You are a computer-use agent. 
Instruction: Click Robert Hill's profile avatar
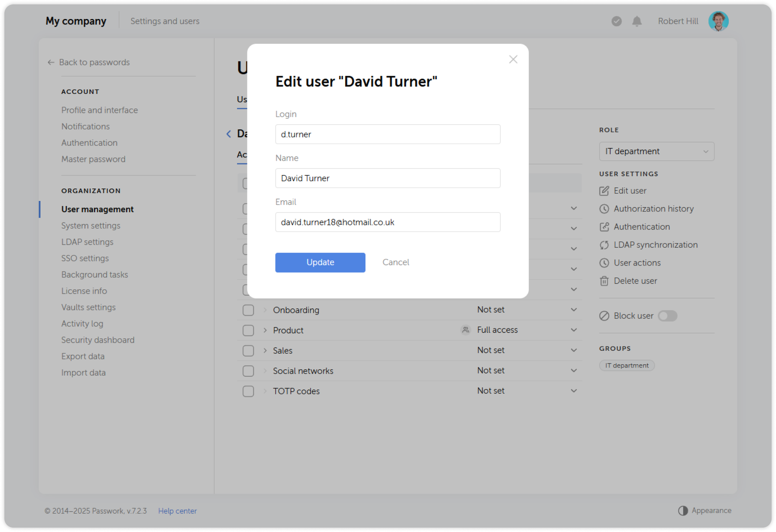coord(718,21)
